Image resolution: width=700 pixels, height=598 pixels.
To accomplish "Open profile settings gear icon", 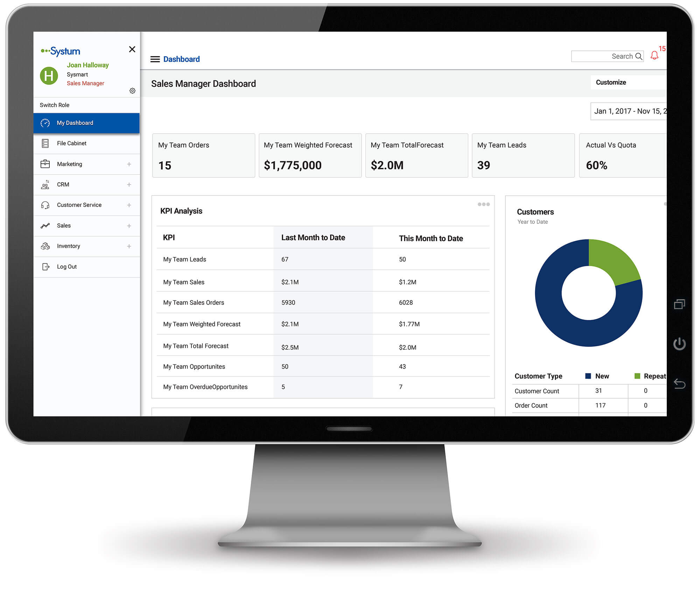I will (x=132, y=91).
